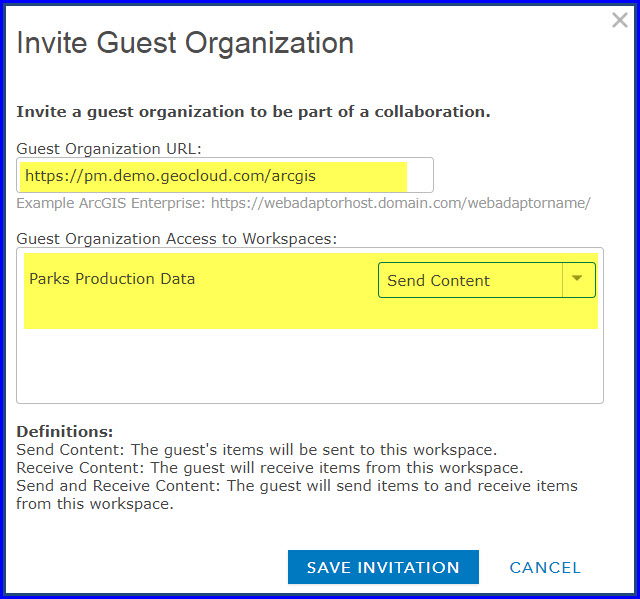Click the dropdown arrow beside Send Content

[x=578, y=280]
